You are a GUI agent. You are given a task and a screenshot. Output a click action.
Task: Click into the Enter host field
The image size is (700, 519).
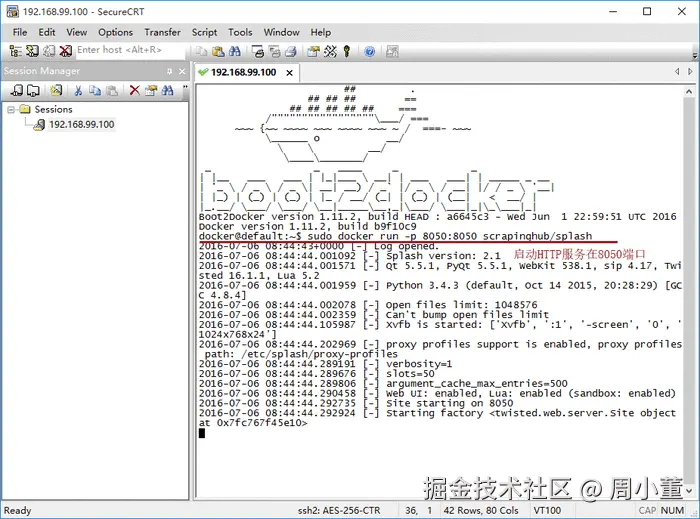[129, 50]
